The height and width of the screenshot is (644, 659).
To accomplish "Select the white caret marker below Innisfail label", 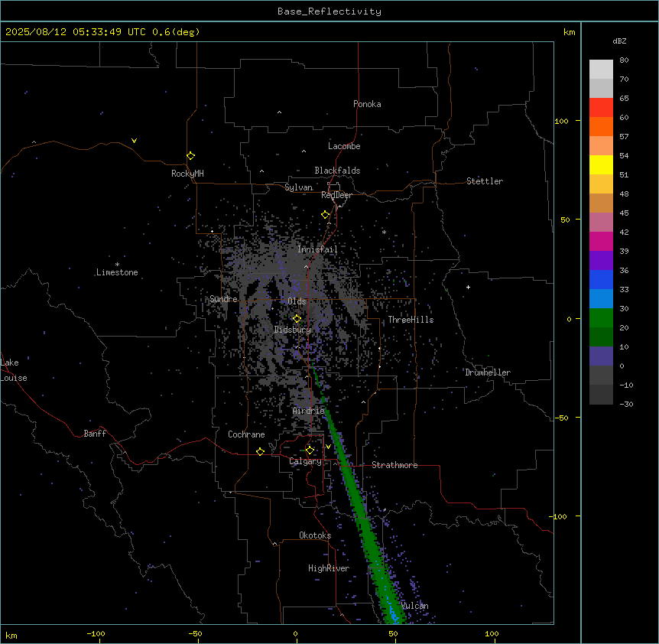I will click(306, 266).
